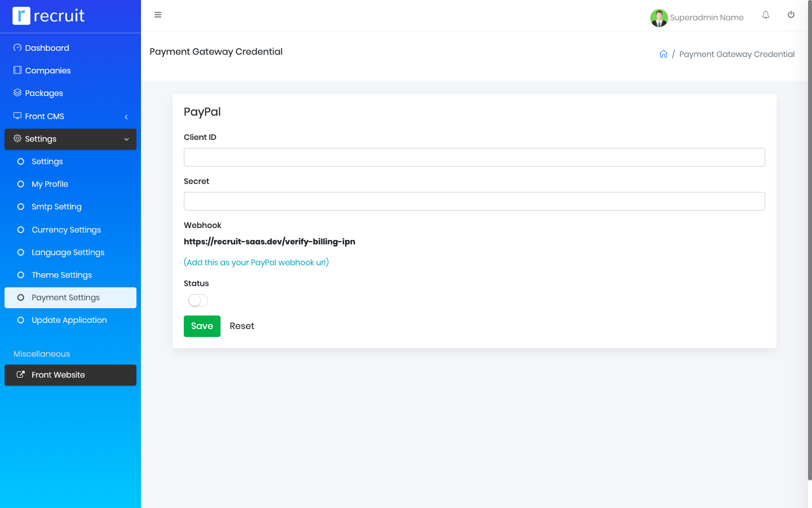
Task: Click the hamburger menu icon
Action: click(x=158, y=15)
